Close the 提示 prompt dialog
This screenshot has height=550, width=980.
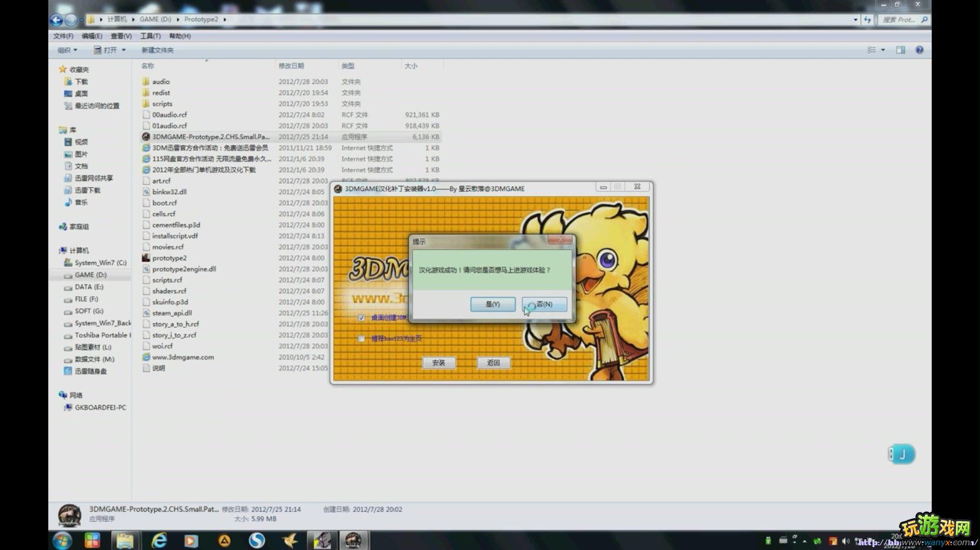[560, 240]
